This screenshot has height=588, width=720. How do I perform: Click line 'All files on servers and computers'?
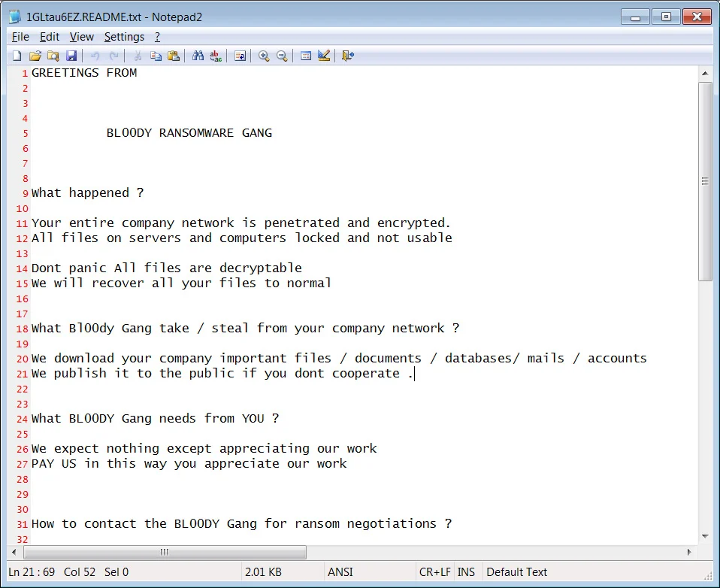[241, 238]
